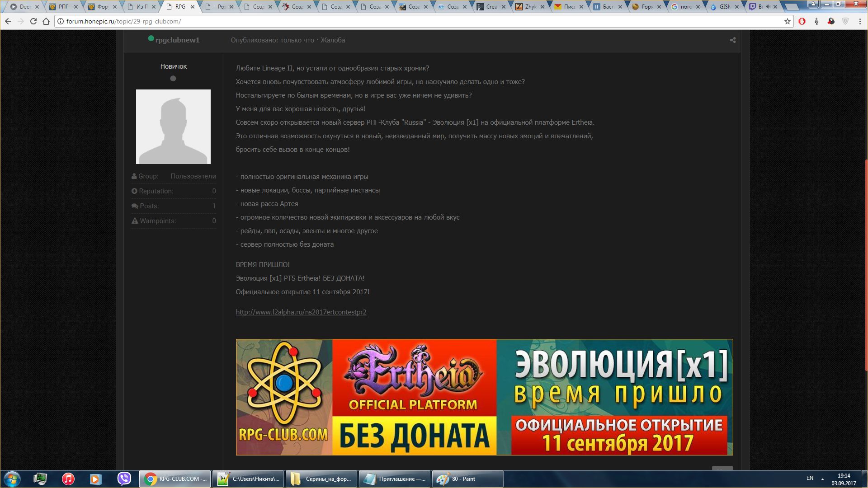Viewport: 868px width, 488px height.
Task: Click the share icon on the post
Action: pyautogui.click(x=733, y=40)
